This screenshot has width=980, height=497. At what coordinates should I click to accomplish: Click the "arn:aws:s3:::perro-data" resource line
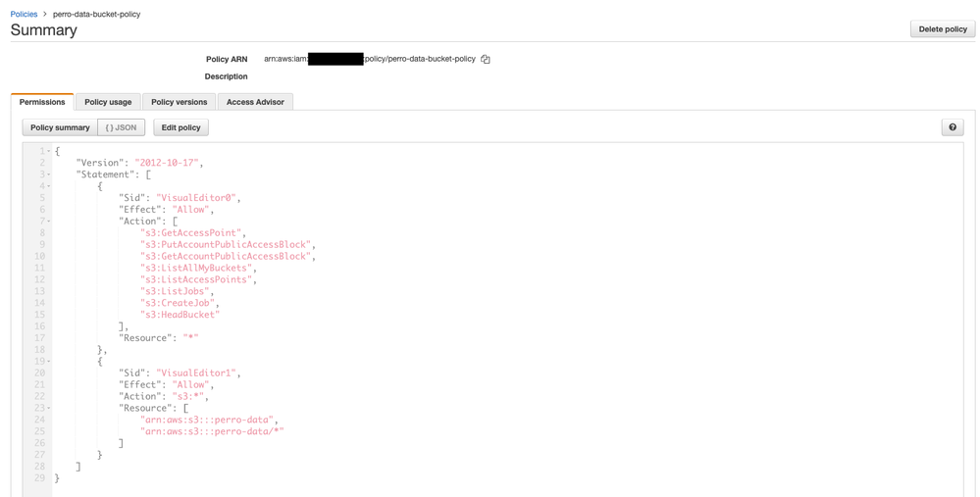coord(207,420)
